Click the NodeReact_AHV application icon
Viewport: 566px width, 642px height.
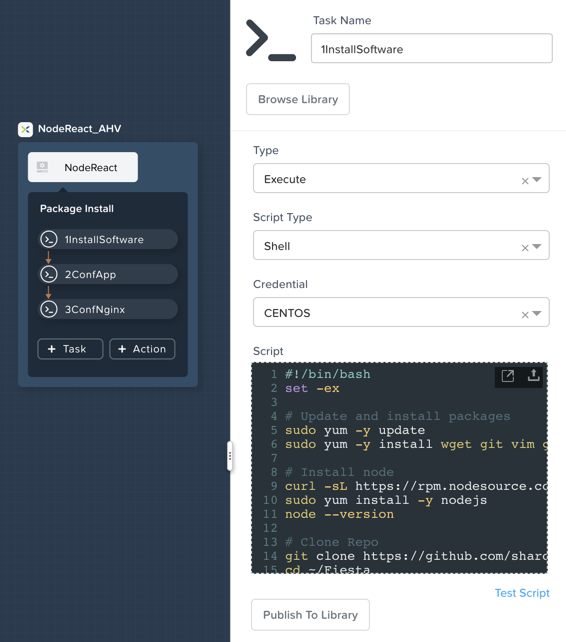click(25, 129)
